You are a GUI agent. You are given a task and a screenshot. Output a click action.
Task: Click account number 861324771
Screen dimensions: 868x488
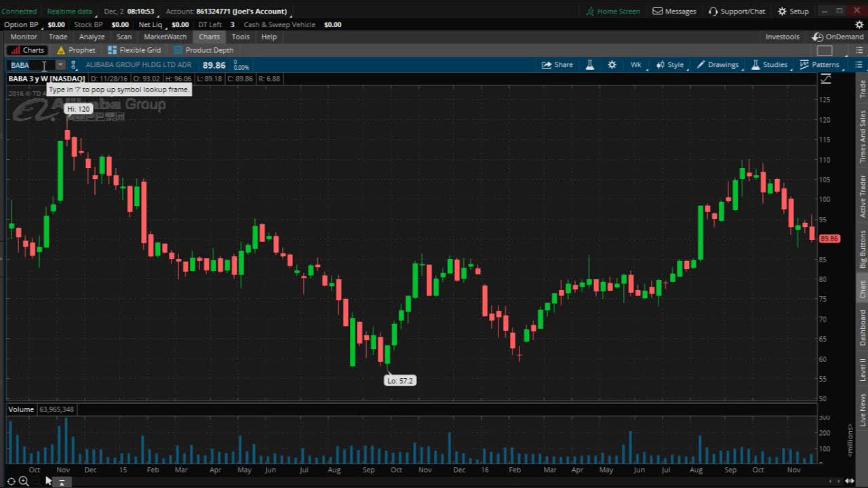(x=212, y=12)
